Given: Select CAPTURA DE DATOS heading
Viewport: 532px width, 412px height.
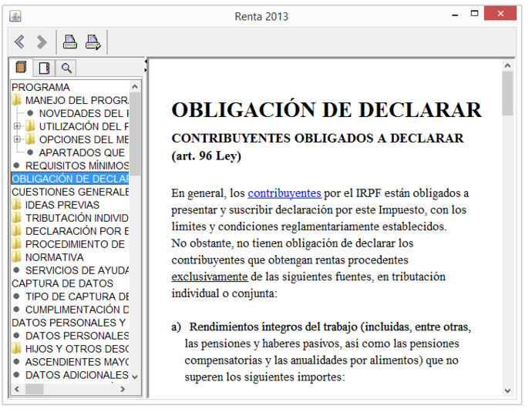Looking at the screenshot, I should click(62, 283).
